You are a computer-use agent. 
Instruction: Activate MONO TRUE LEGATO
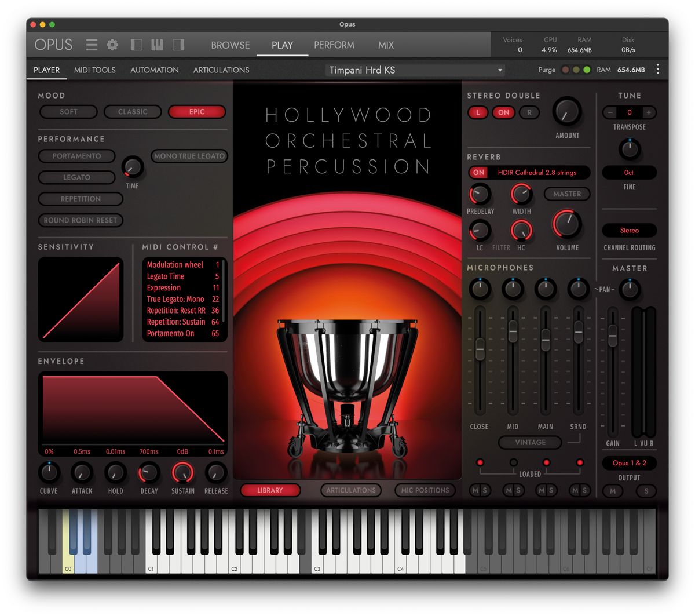[x=189, y=156]
